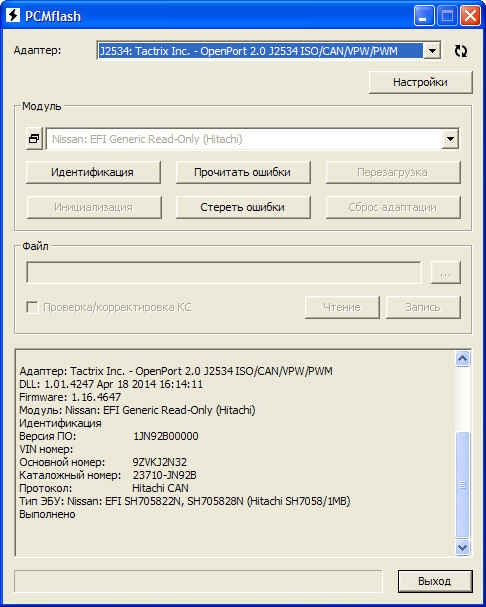Viewport: 486px width, 607px height.
Task: Expand the Nissan EFI module dropdown
Action: tap(450, 139)
